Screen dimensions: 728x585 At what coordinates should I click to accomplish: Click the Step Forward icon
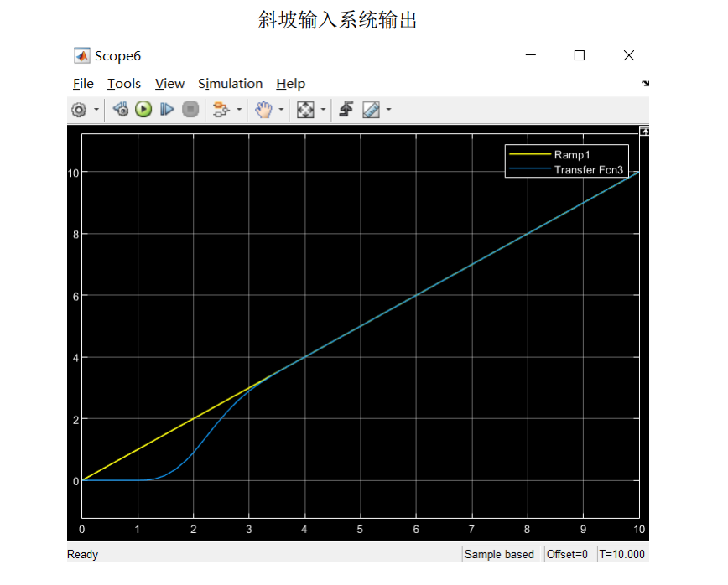coord(167,110)
